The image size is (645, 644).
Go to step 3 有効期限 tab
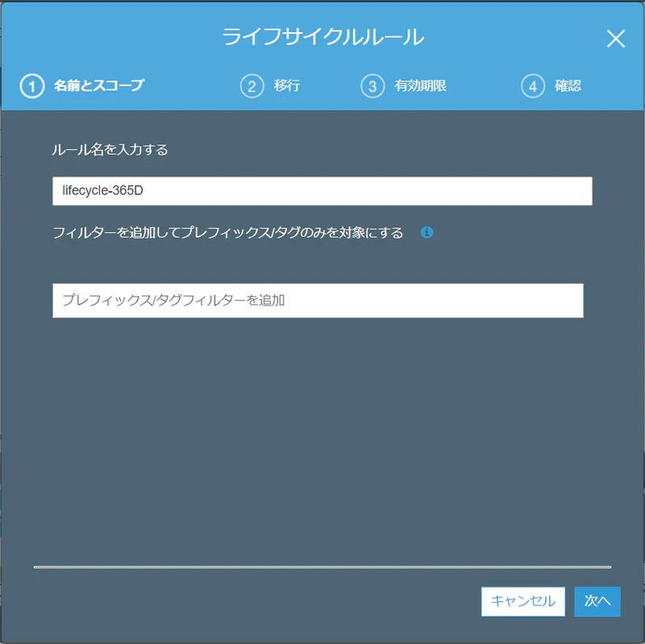[x=404, y=86]
